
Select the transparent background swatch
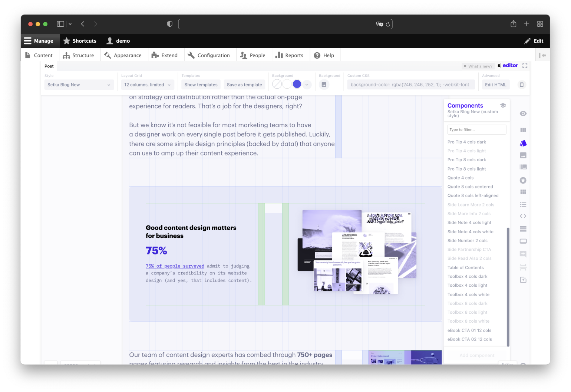tap(277, 84)
